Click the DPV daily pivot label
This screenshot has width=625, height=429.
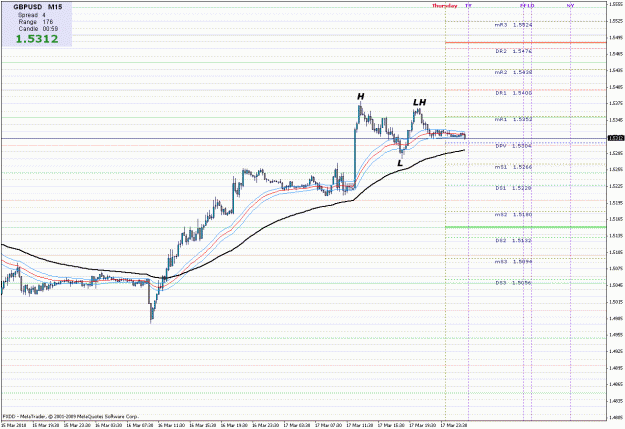(513, 146)
